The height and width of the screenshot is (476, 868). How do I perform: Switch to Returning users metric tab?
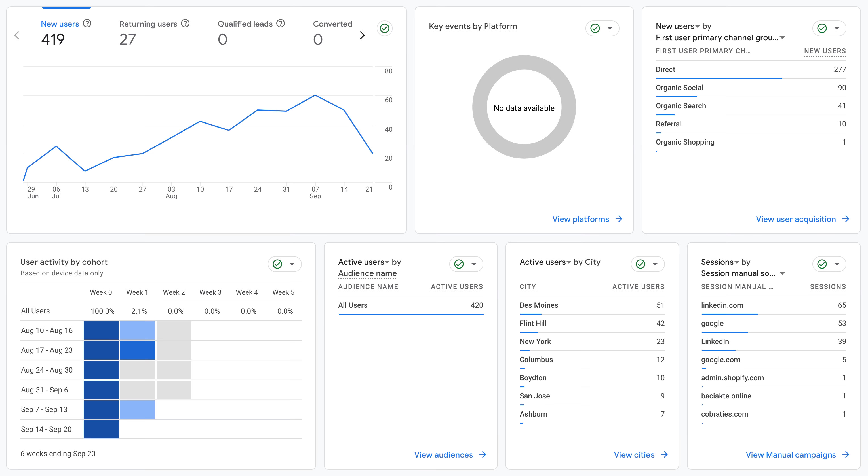pyautogui.click(x=148, y=24)
